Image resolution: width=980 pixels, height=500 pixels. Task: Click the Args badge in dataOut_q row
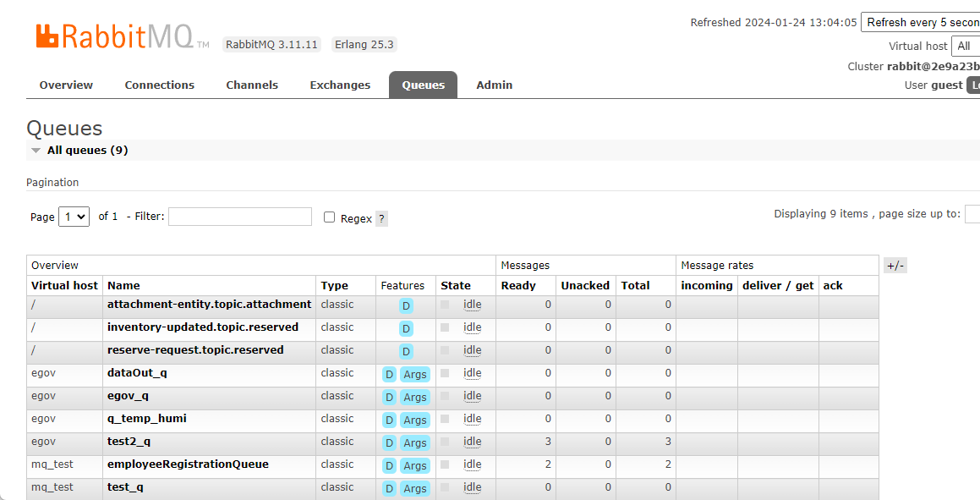pos(414,374)
